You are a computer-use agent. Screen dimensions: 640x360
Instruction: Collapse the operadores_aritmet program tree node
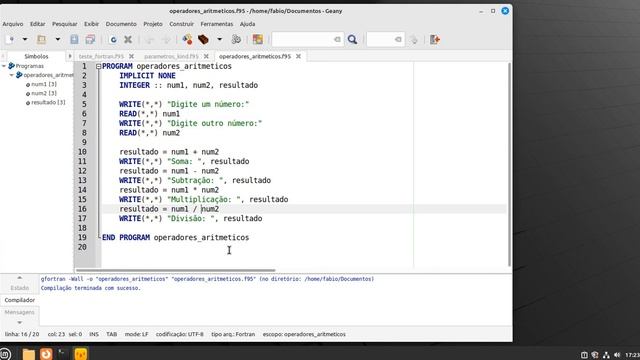click(x=12, y=75)
